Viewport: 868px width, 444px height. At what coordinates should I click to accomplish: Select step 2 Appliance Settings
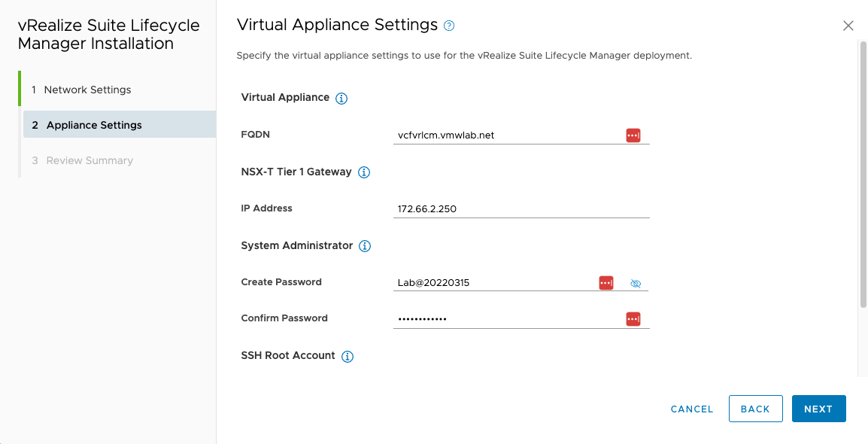(120, 125)
